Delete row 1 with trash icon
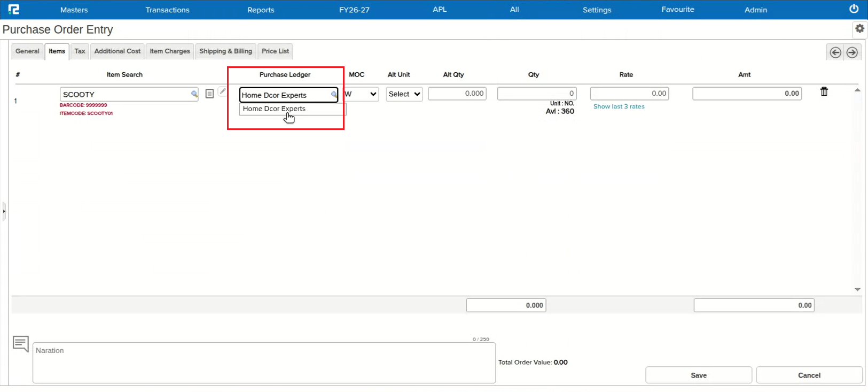This screenshot has height=392, width=868. point(824,91)
